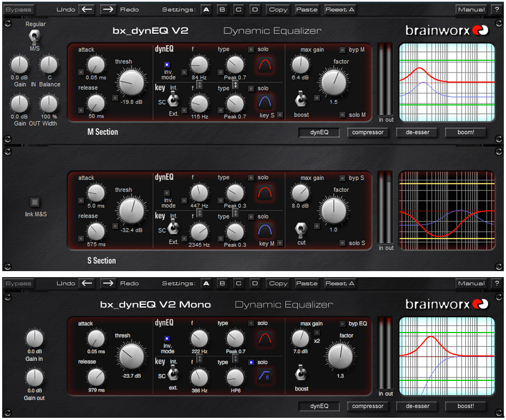506x420 pixels.
Task: Click Redo arrow in bx_dynEQ V2 Mono window
Action: [x=108, y=283]
